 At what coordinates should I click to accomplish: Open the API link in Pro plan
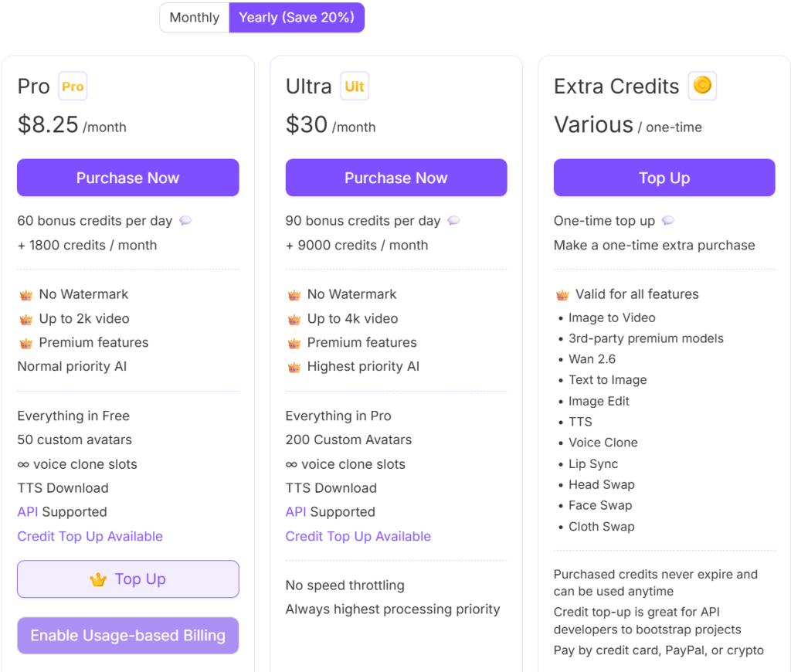click(27, 512)
